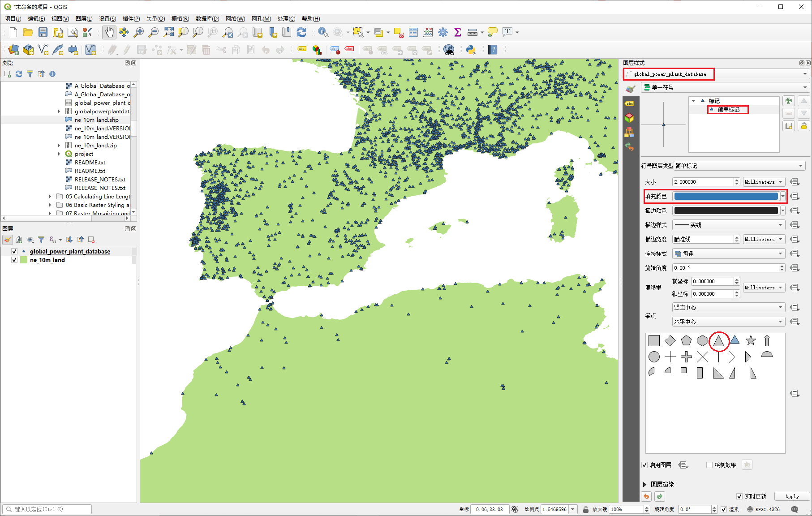Viewport: 812px width, 516px height.
Task: Open the 描边颜色 black color swatch
Action: [x=726, y=210]
